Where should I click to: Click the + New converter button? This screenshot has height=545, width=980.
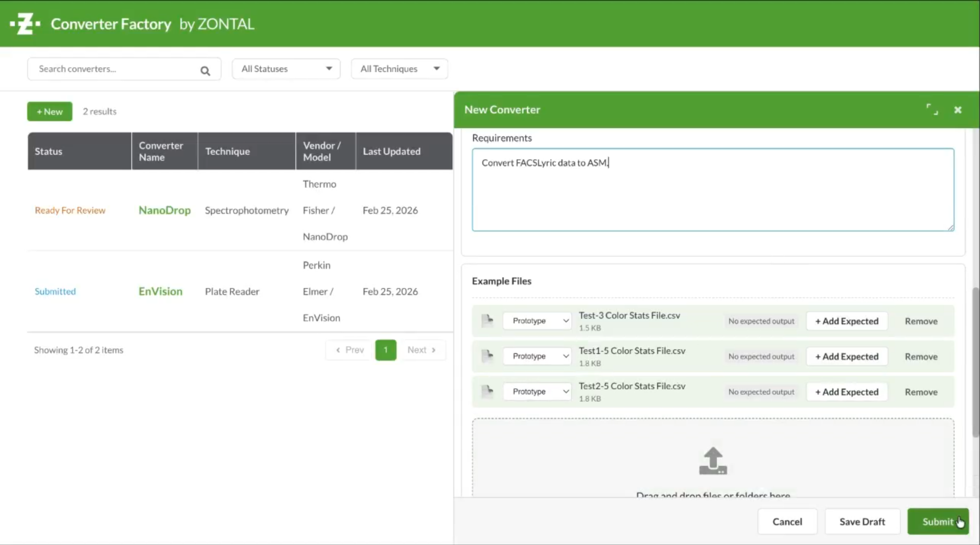[x=50, y=111]
